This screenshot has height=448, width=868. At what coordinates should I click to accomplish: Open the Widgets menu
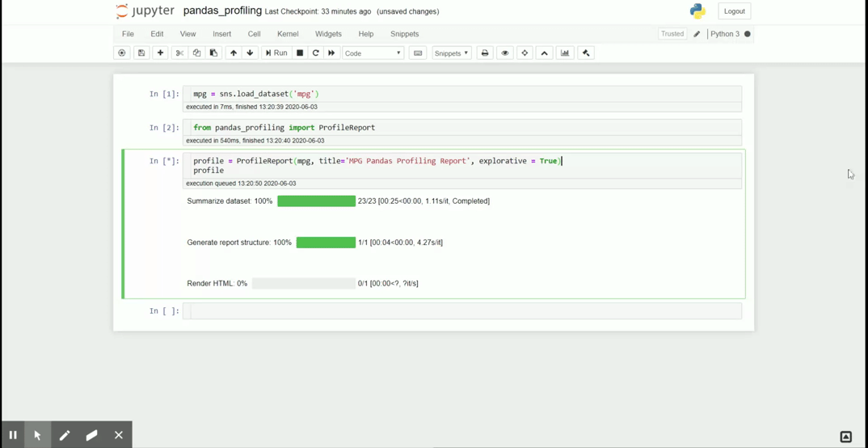328,34
